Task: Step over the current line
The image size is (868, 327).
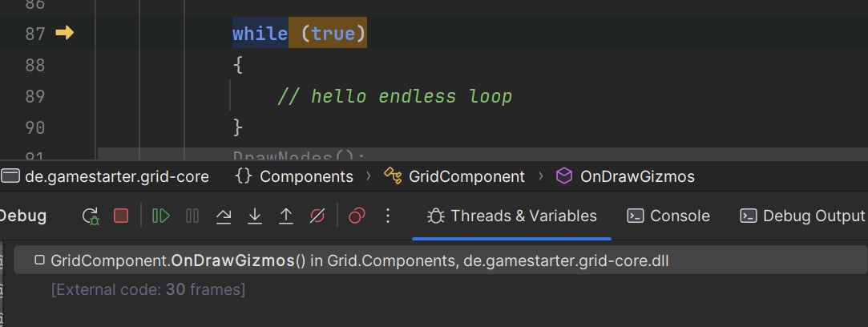Action: 224,216
